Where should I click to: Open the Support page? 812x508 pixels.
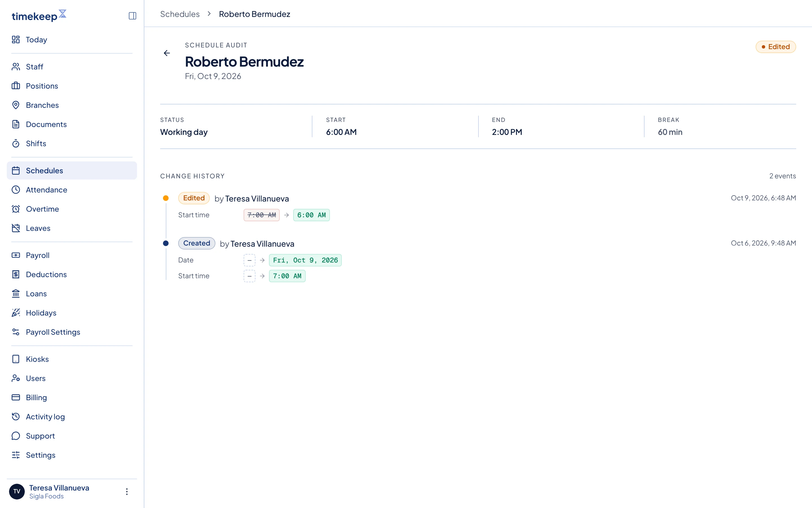click(x=72, y=436)
